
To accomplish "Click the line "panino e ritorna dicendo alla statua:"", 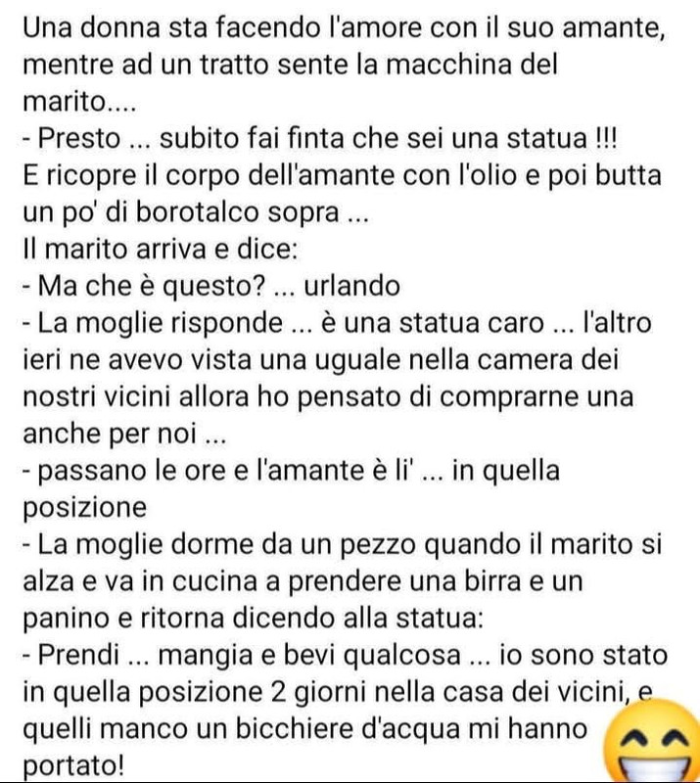I will pyautogui.click(x=254, y=619).
